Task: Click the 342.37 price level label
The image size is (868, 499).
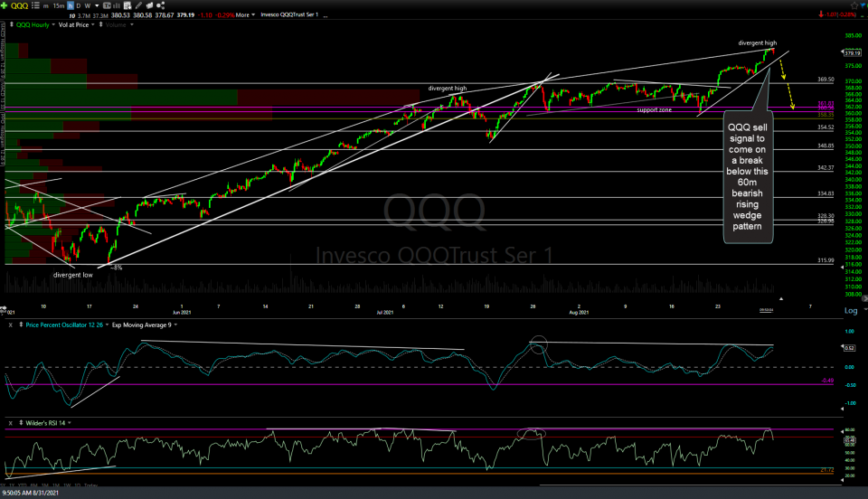Action: tap(826, 167)
